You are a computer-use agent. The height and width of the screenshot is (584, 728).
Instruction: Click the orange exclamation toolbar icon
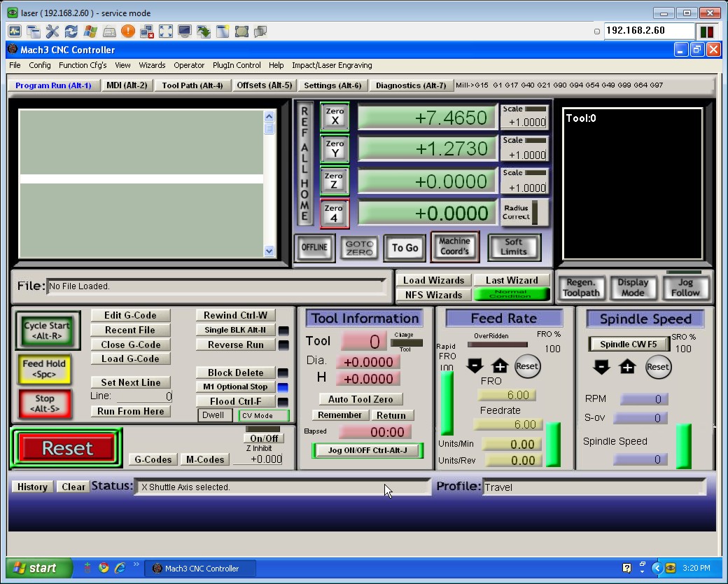point(128,32)
